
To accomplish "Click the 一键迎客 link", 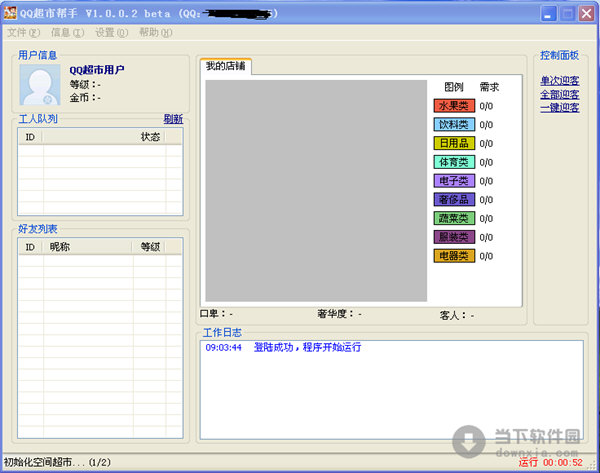I will point(559,108).
